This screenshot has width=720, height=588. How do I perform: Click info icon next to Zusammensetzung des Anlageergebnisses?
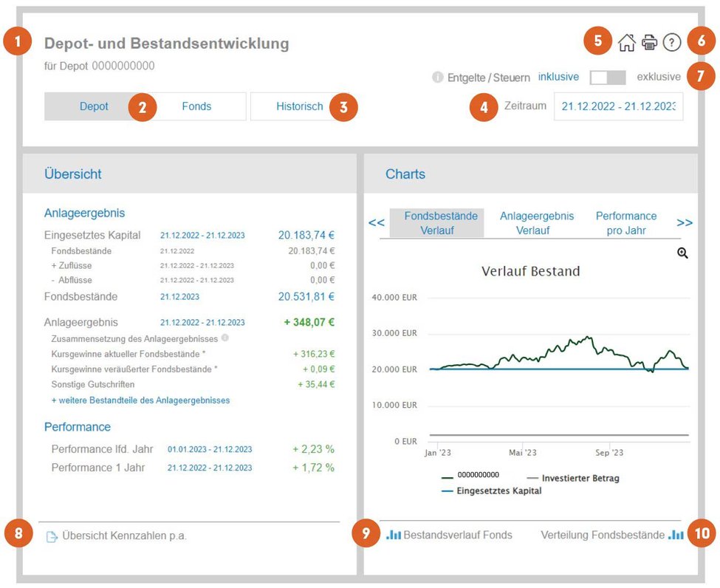[x=225, y=338]
